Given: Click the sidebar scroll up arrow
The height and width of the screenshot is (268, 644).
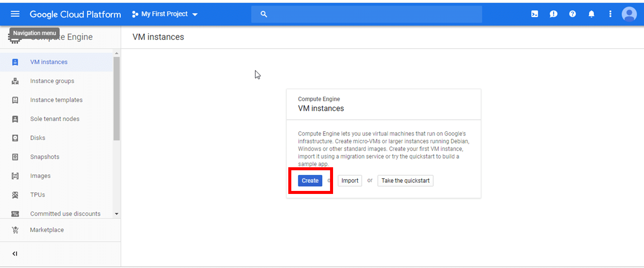Looking at the screenshot, I should pyautogui.click(x=117, y=53).
